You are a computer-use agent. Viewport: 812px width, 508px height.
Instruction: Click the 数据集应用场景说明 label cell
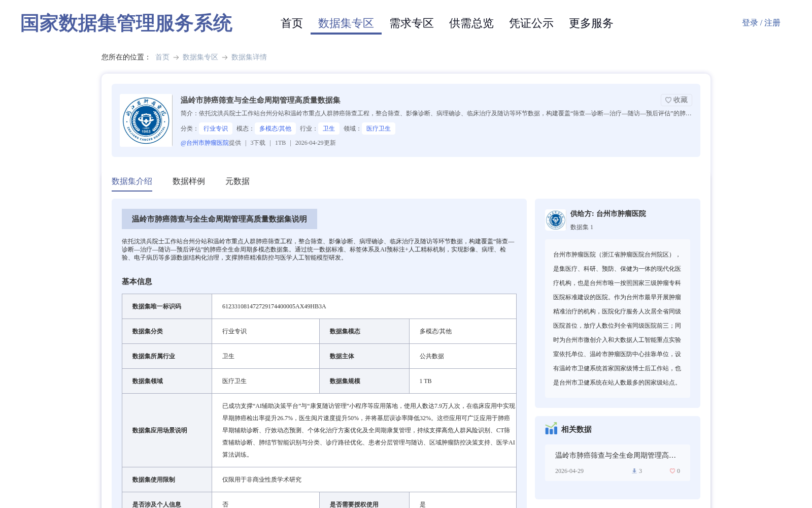click(167, 430)
